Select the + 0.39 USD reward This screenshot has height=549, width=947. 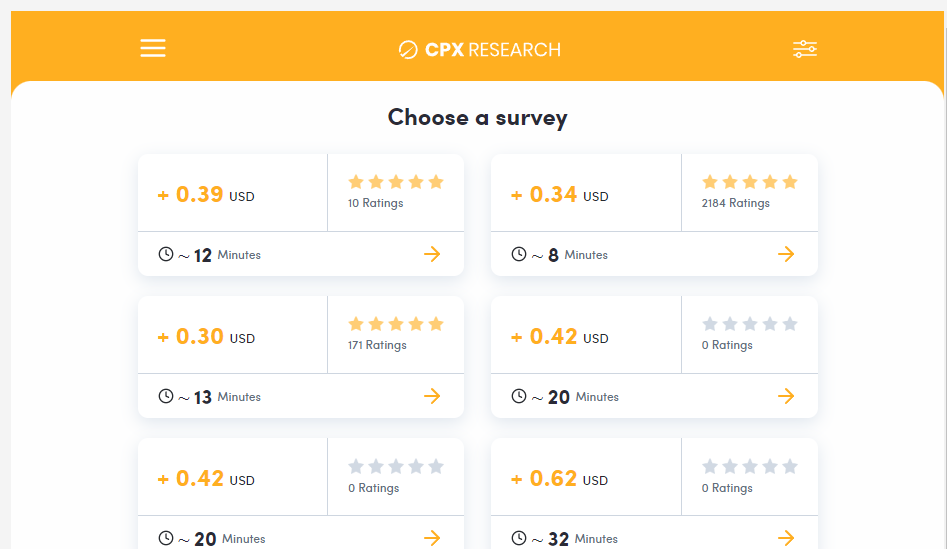click(206, 194)
